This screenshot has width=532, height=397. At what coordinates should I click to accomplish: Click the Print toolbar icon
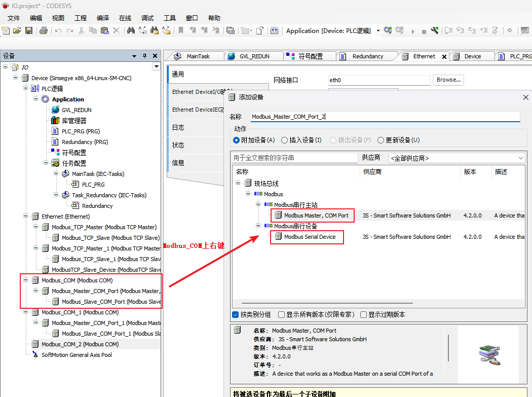(44, 30)
